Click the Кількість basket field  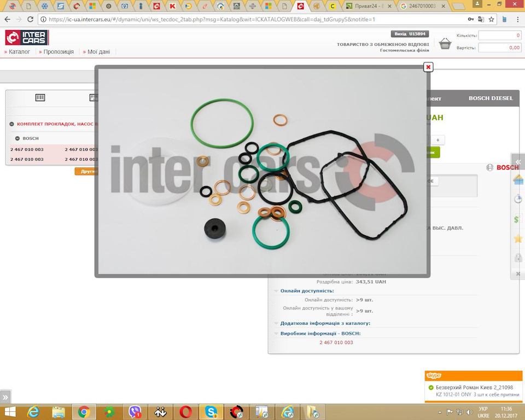tap(499, 35)
